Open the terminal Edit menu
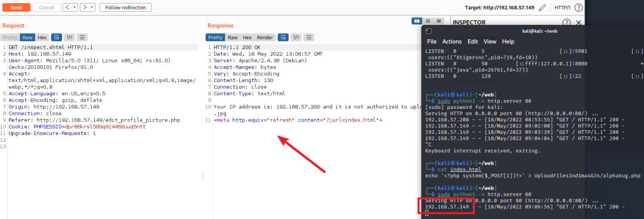 pyautogui.click(x=473, y=42)
